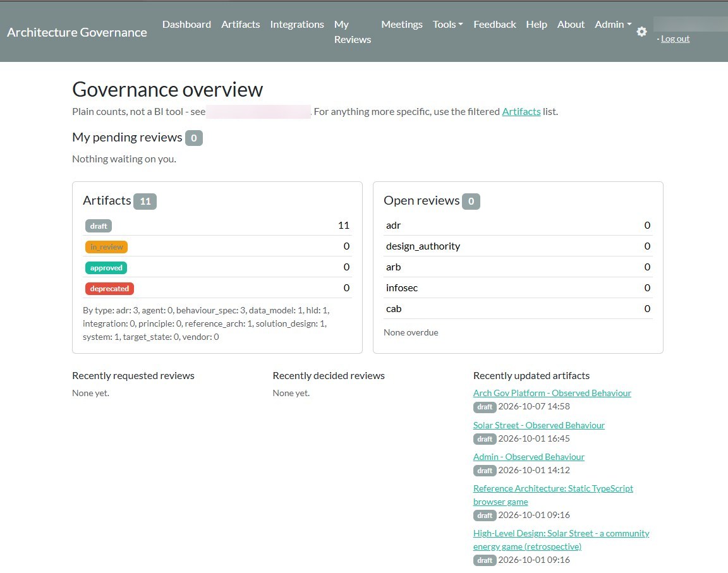Open the About page

(x=571, y=24)
